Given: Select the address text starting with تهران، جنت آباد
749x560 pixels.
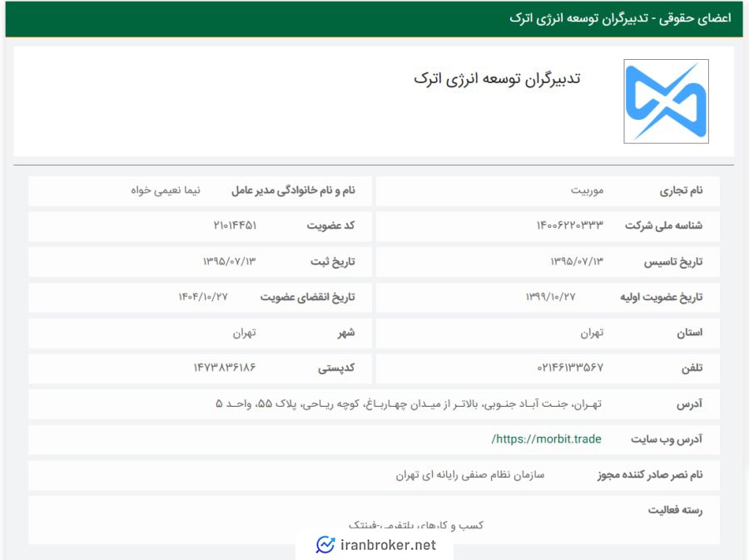Looking at the screenshot, I should point(409,404).
